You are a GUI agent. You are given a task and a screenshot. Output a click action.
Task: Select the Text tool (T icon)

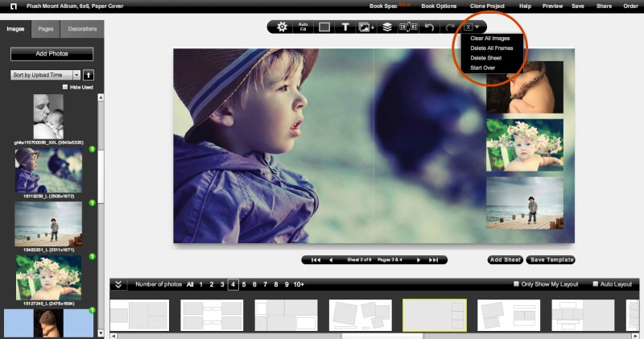click(345, 27)
